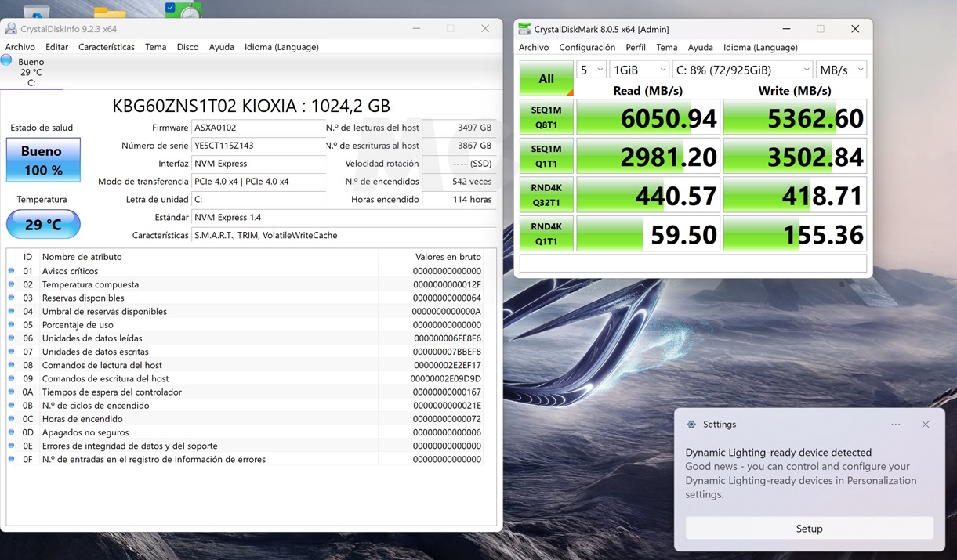
Task: Click the Settings gear icon in the notification
Action: [x=691, y=425]
